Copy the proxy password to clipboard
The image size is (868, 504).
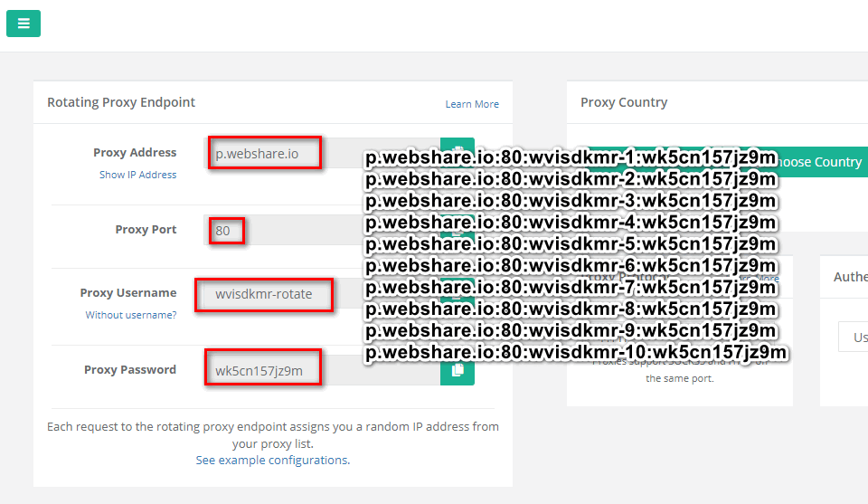tap(458, 370)
